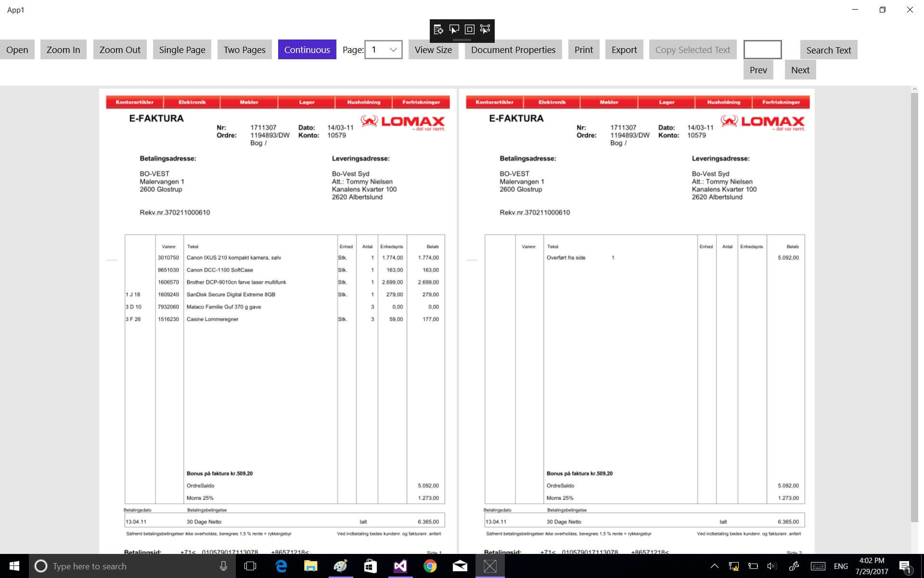Switch to Two Pages view

(244, 50)
